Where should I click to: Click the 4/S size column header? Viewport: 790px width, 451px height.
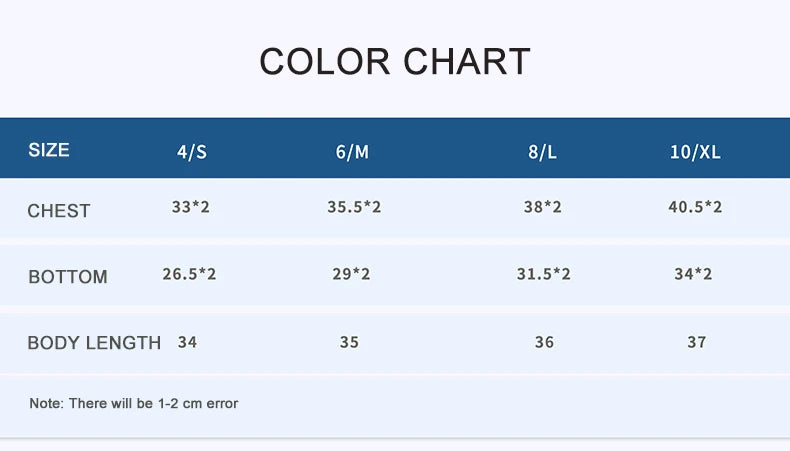coord(192,152)
